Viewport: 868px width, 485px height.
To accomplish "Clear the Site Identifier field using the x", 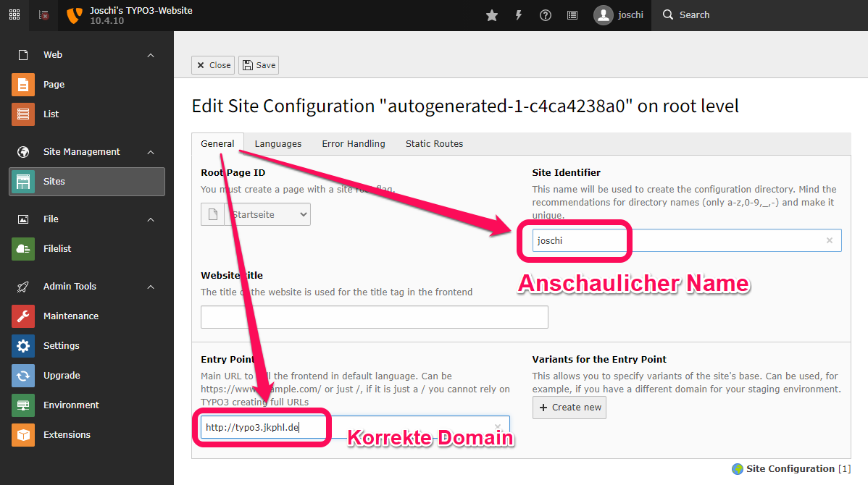I will coord(829,240).
